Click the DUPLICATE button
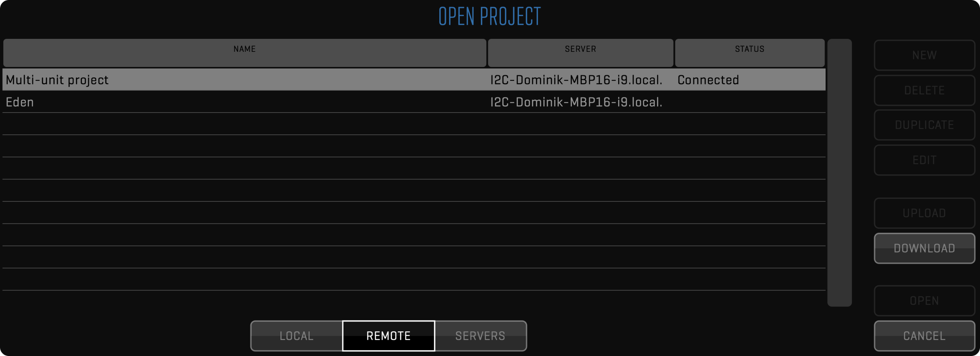The height and width of the screenshot is (356, 980). (924, 125)
